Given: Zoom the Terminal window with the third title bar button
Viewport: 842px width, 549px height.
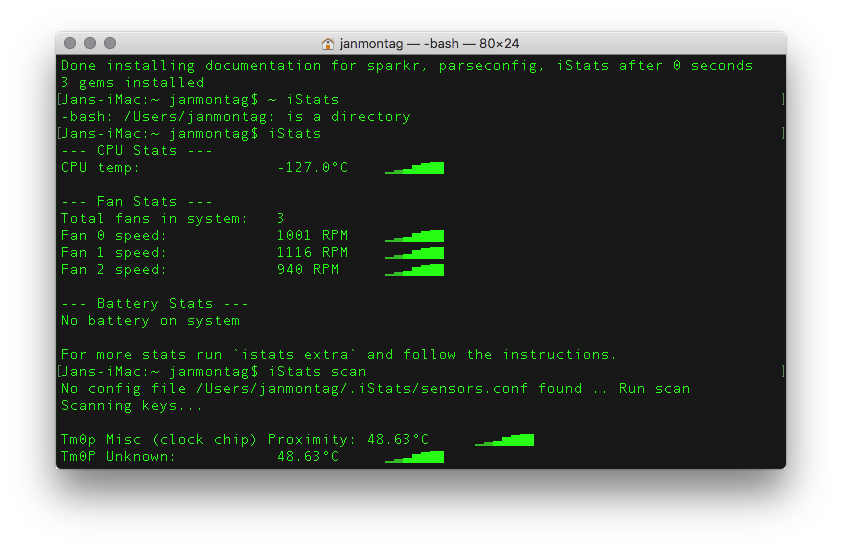Looking at the screenshot, I should [110, 43].
